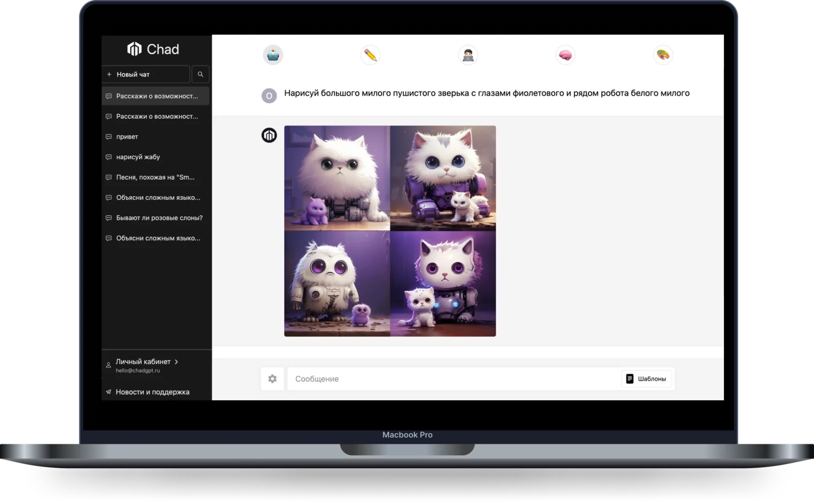Open the art palette icon
This screenshot has width=814, height=504.
[x=662, y=55]
